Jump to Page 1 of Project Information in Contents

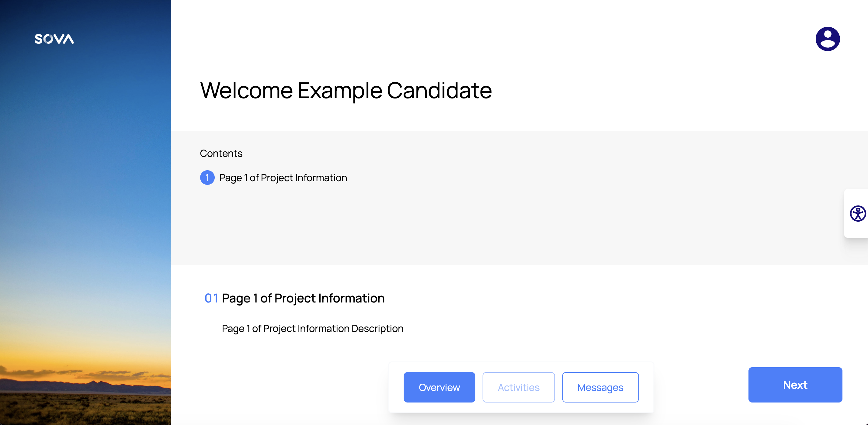pyautogui.click(x=283, y=178)
